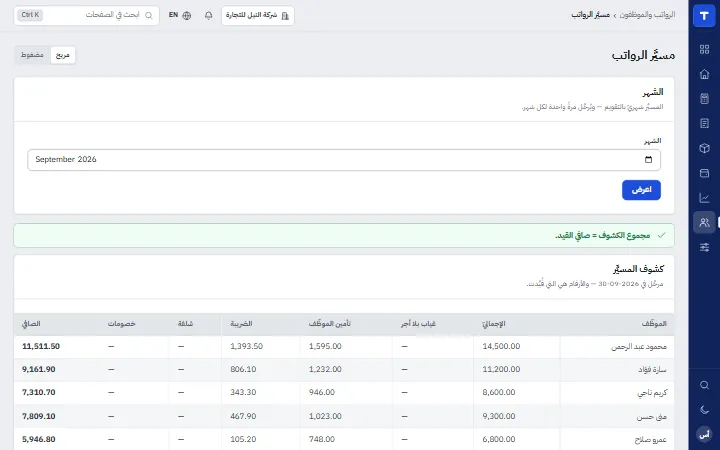This screenshot has height=450, width=720.
Task: Click the الصافي column header
Action: coord(31,324)
